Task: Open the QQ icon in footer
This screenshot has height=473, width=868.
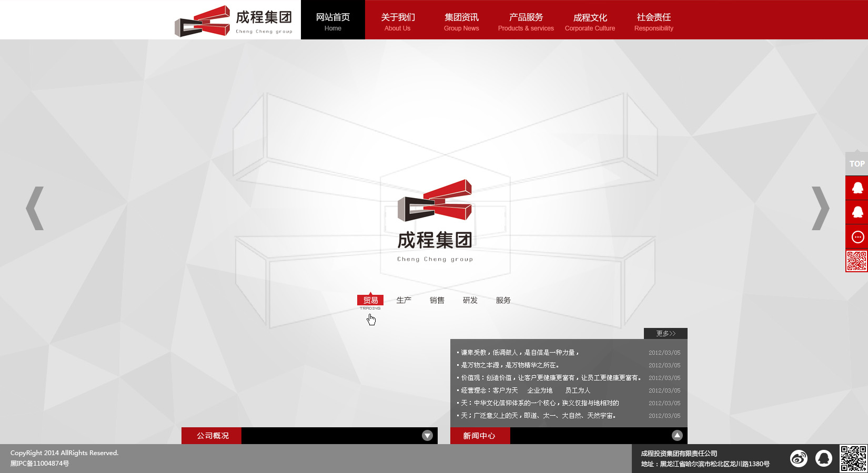Action: coord(824,458)
